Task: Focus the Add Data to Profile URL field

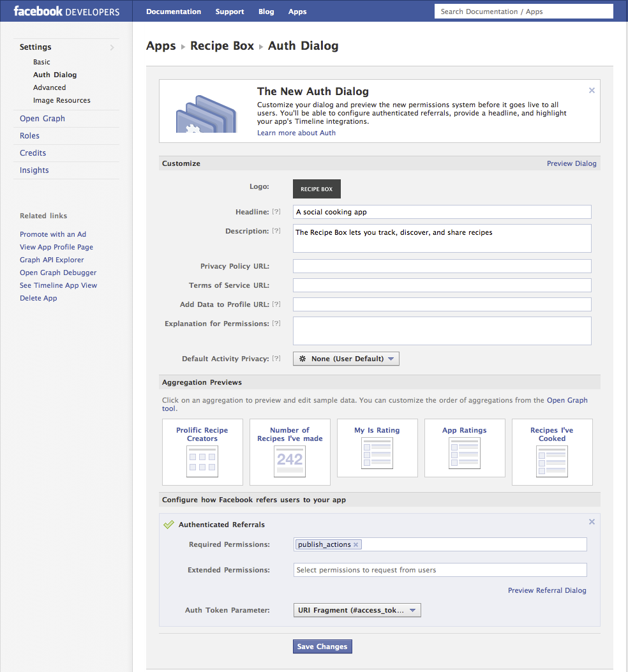Action: [x=442, y=304]
